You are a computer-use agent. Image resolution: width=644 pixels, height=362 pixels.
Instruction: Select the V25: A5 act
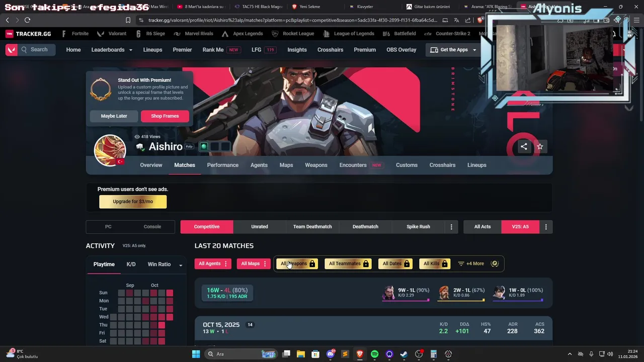[x=520, y=227]
